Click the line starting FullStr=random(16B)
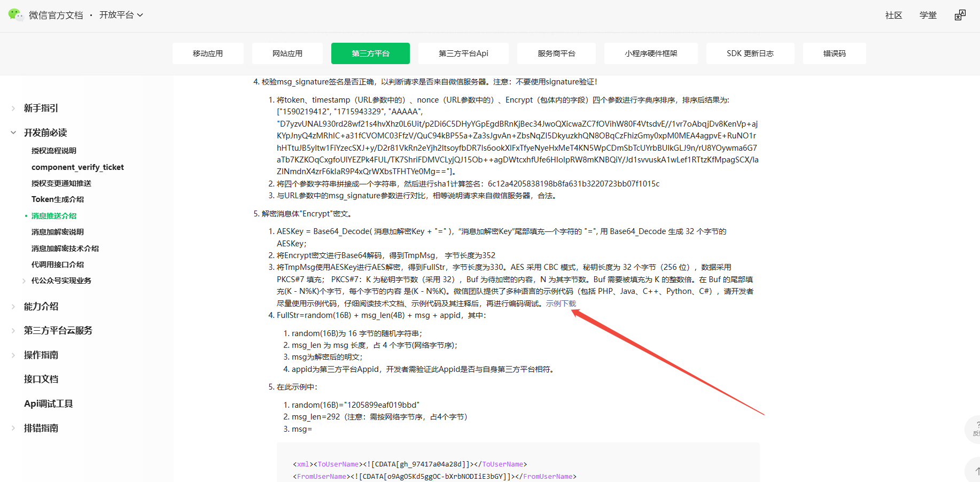This screenshot has width=980, height=482. pos(382,315)
